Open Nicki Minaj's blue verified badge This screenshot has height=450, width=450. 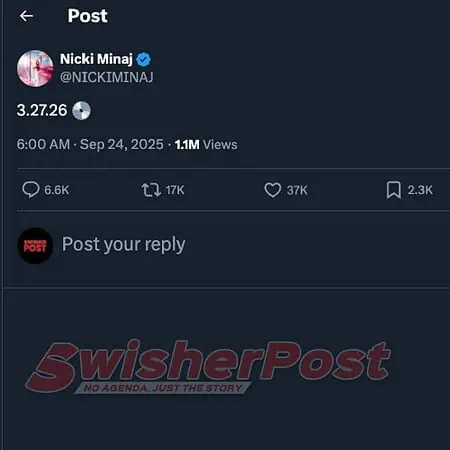(143, 59)
